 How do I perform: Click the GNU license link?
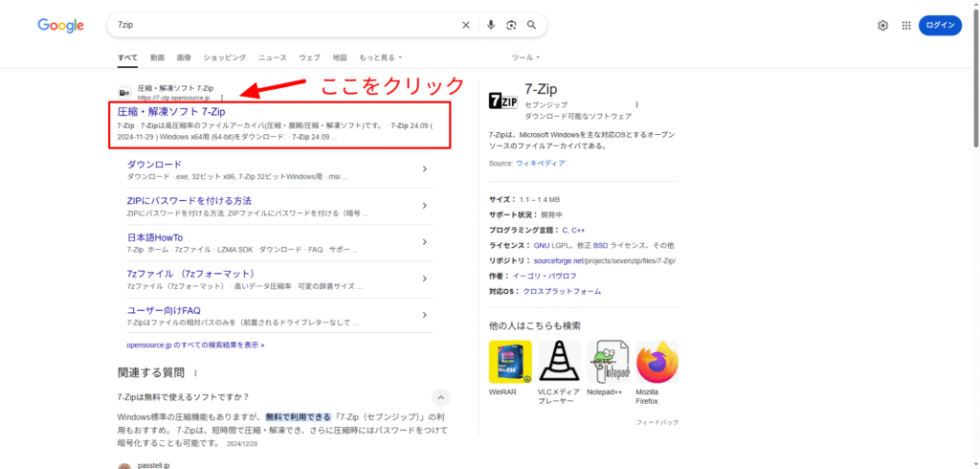click(x=542, y=245)
